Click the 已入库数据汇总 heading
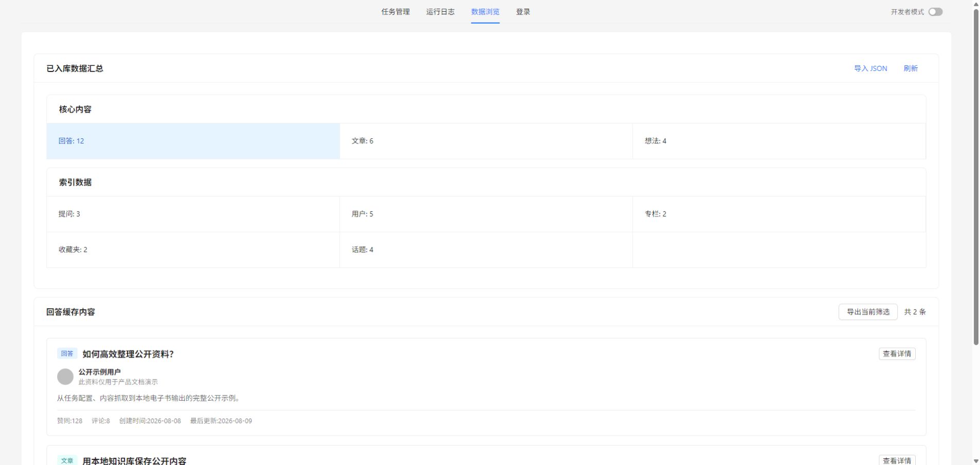980x465 pixels. pyautogui.click(x=75, y=68)
